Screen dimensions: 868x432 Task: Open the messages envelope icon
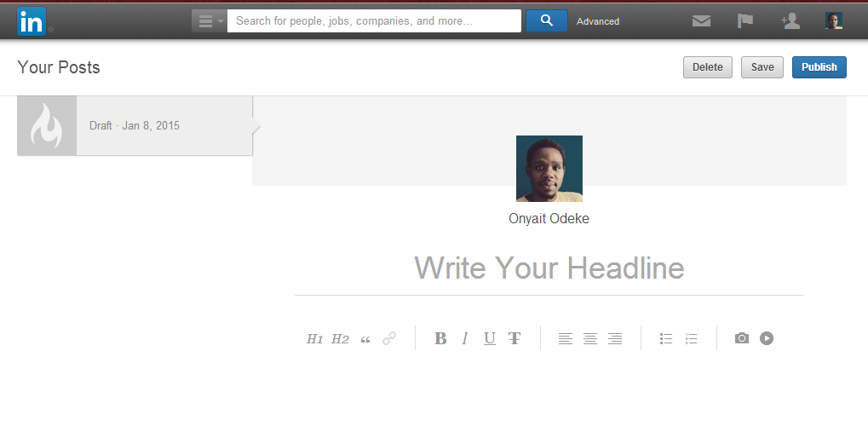pos(701,21)
